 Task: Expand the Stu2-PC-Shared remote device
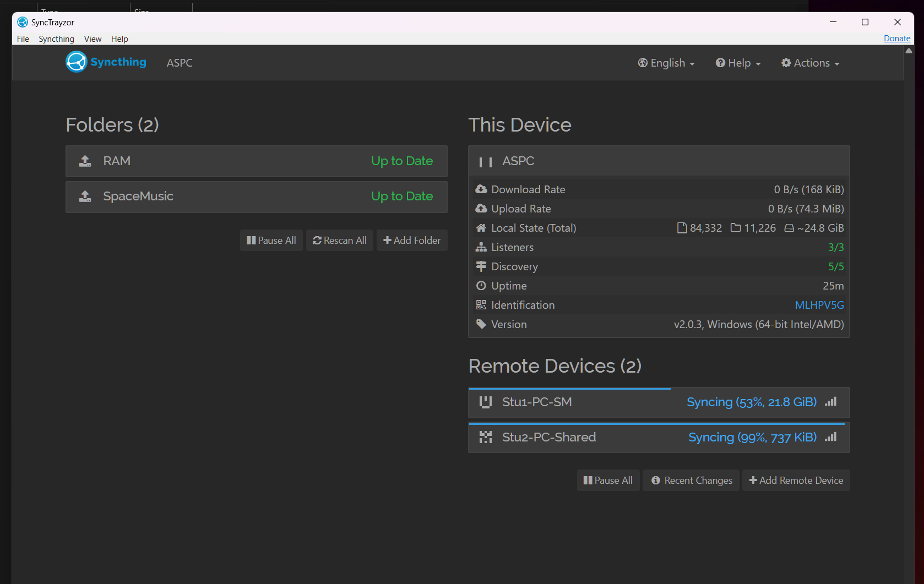(659, 438)
